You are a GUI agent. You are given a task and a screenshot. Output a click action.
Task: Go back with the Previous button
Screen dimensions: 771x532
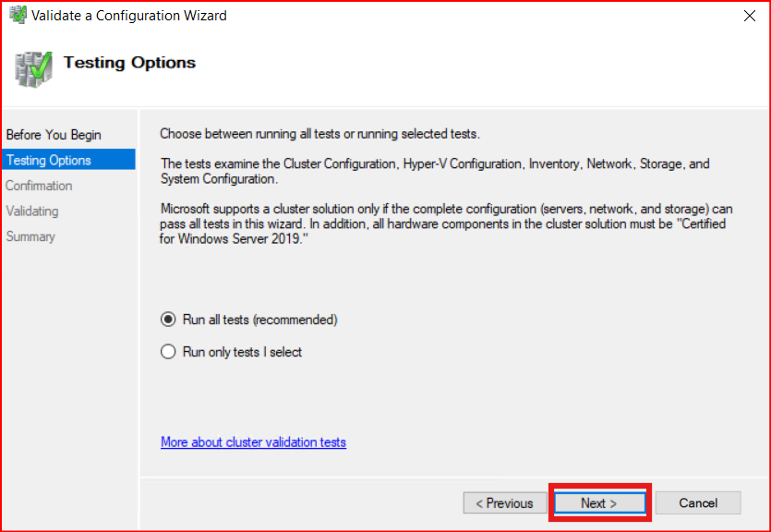click(503, 503)
